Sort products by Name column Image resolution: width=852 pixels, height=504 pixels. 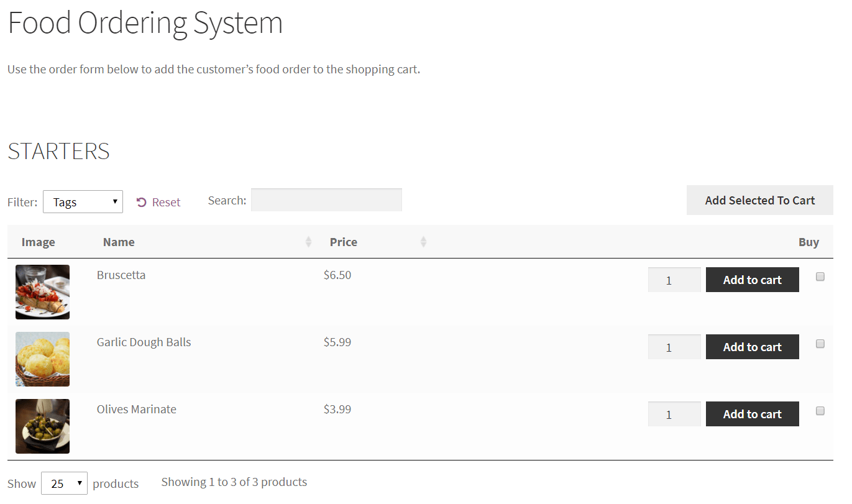click(309, 242)
